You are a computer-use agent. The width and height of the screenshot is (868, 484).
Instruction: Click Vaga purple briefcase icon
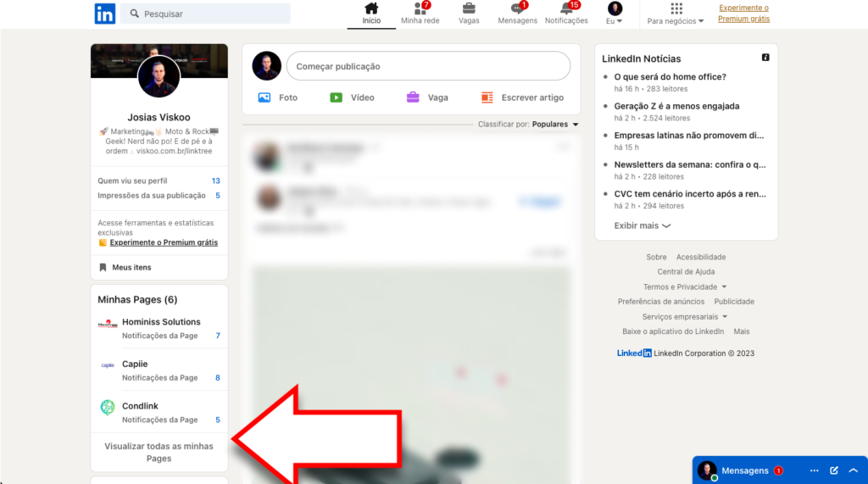(x=413, y=97)
